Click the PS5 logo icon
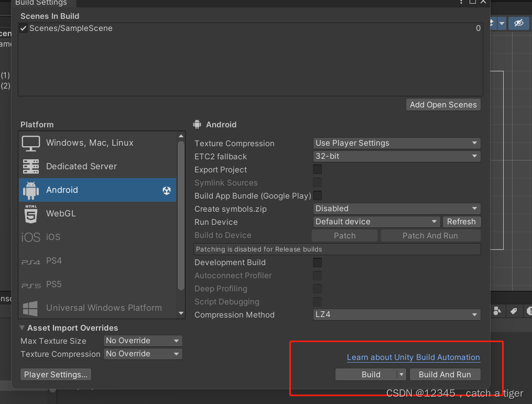 [31, 285]
